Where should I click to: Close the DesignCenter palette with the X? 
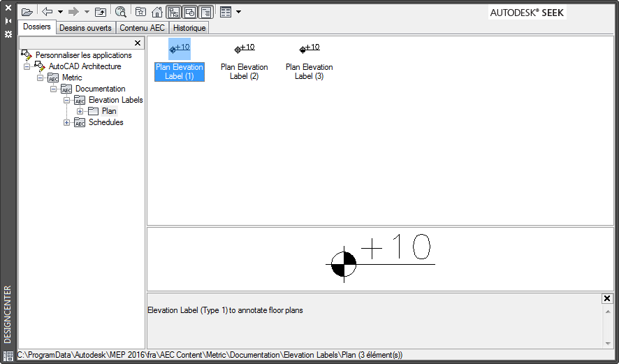click(8, 8)
